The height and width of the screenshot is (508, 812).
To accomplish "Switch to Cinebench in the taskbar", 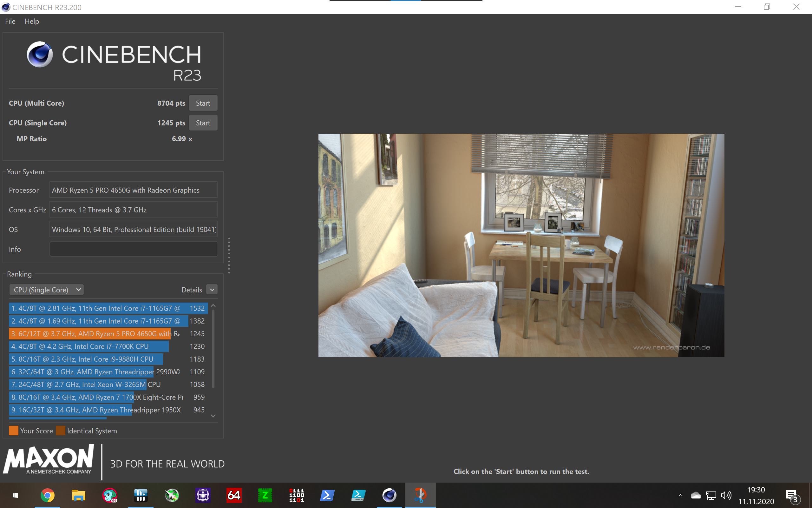I will coord(389,495).
